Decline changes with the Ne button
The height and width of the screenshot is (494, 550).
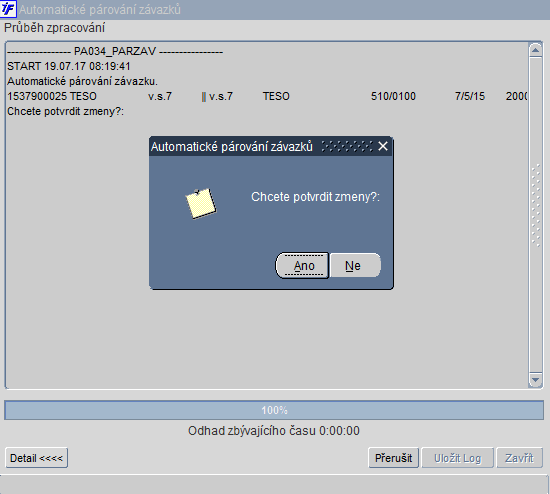[355, 266]
